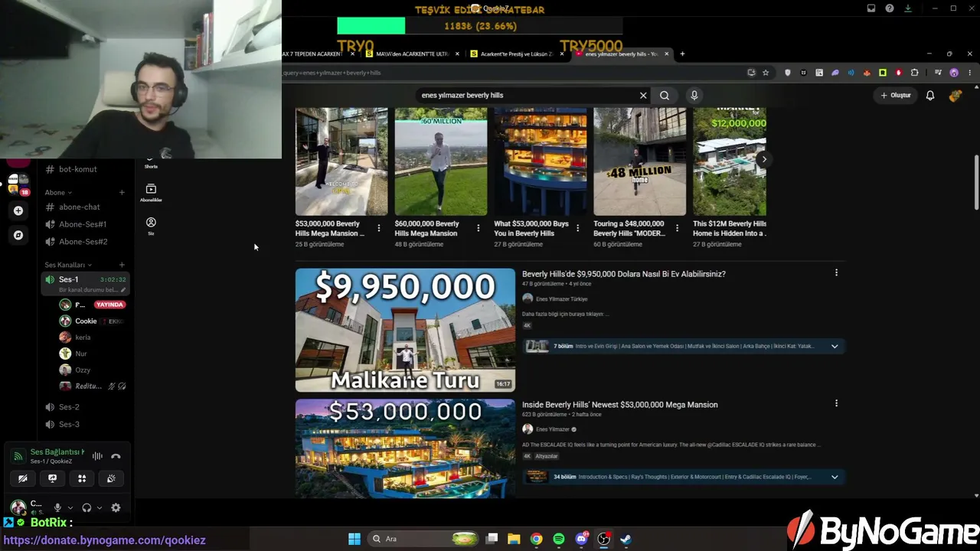Select the enes yılmazer beverly hills tab

click(x=621, y=54)
